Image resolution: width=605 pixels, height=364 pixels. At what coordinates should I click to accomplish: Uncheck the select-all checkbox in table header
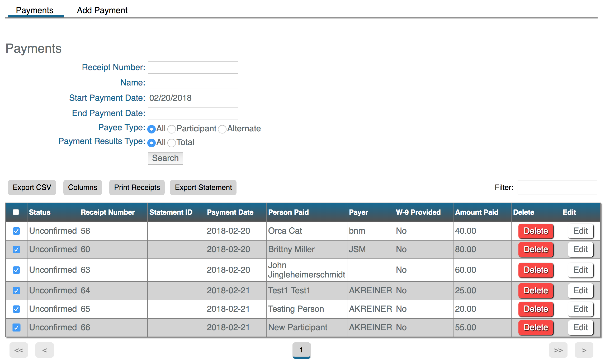point(16,212)
